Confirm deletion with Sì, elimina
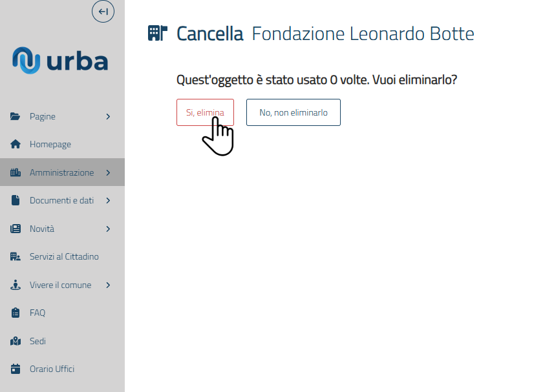The image size is (534, 392). point(205,112)
